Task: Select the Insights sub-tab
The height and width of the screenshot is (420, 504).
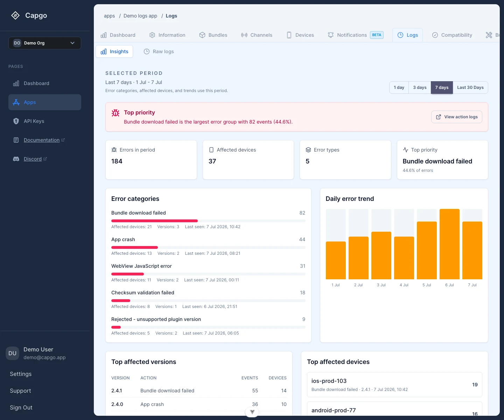Action: click(x=114, y=51)
